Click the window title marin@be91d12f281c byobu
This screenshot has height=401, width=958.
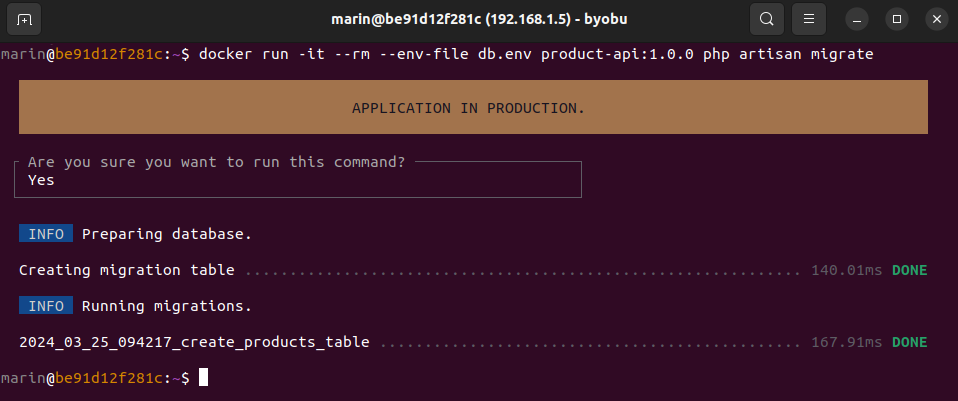click(479, 20)
